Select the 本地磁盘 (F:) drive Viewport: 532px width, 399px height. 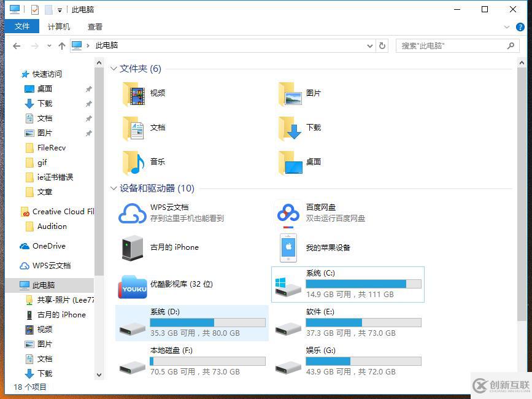tap(192, 362)
